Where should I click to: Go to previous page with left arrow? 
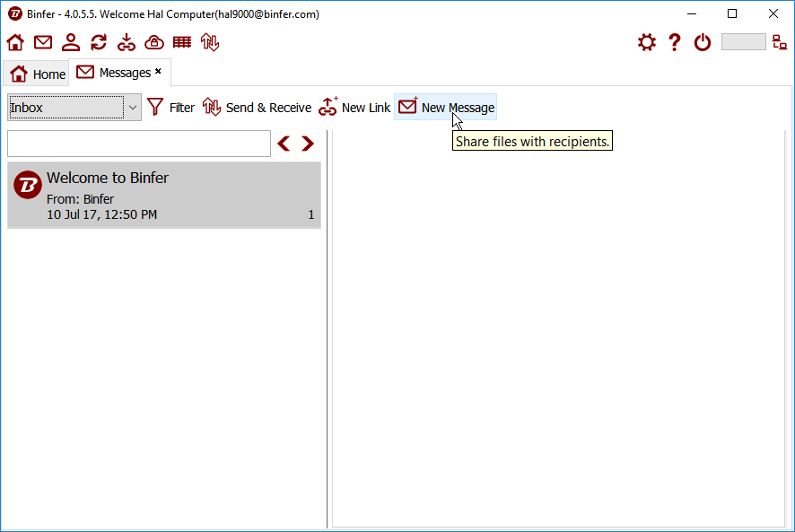coord(284,144)
